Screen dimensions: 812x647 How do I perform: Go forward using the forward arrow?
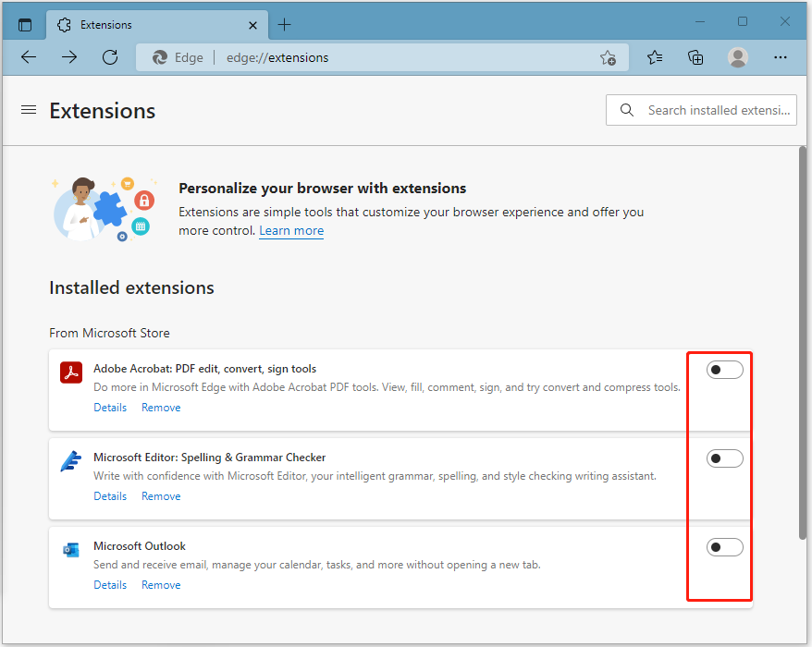point(68,57)
